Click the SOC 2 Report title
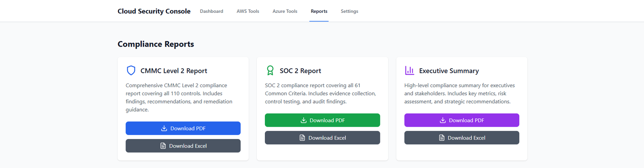 pos(300,71)
